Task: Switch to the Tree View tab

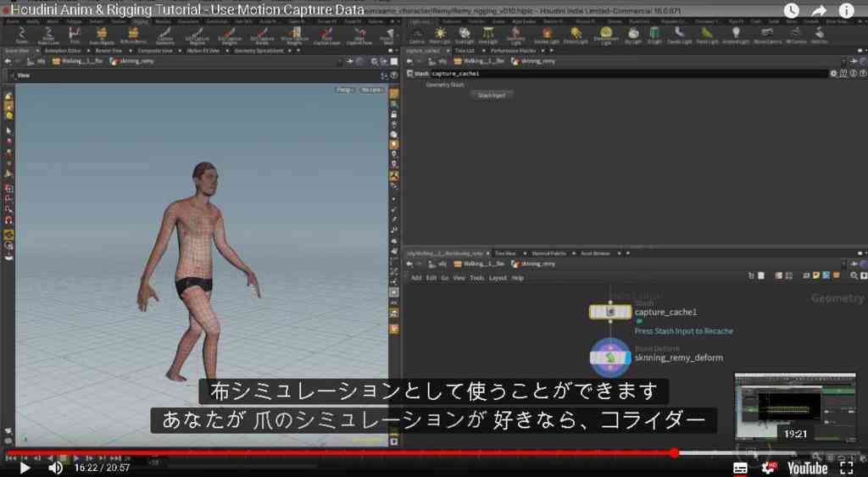Action: point(505,253)
